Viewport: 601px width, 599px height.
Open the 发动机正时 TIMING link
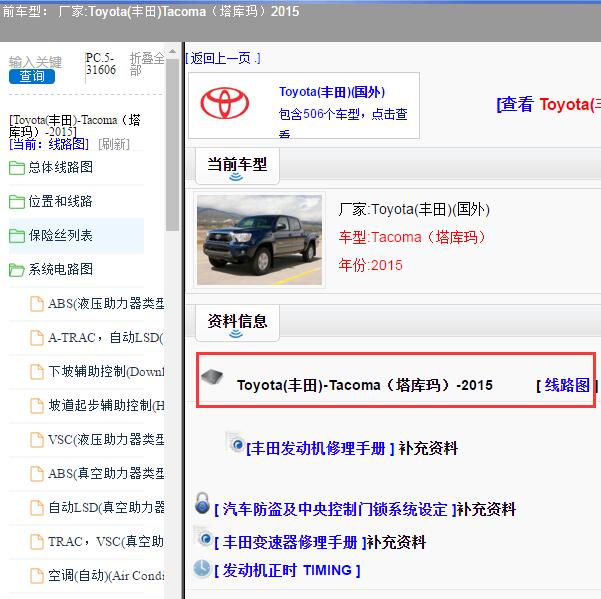(x=287, y=570)
